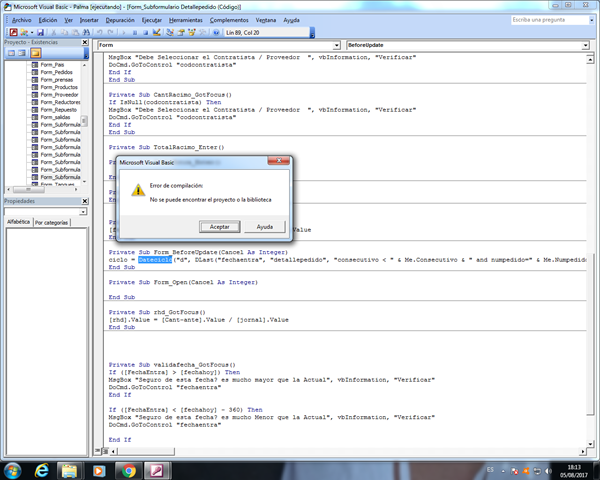Click Ayuda in the error dialog
Viewport: 600px width, 480px height.
coord(265,227)
